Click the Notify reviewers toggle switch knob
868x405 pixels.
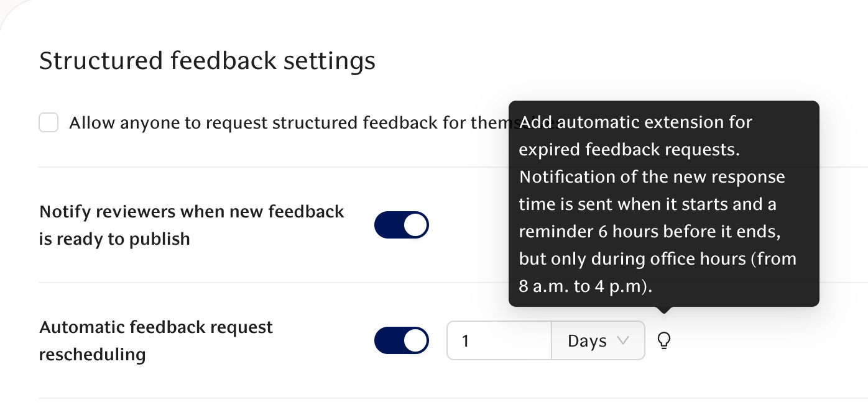pyautogui.click(x=415, y=225)
